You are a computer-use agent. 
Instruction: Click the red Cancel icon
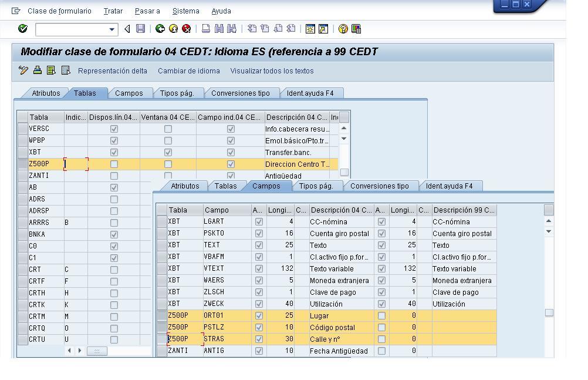(187, 29)
